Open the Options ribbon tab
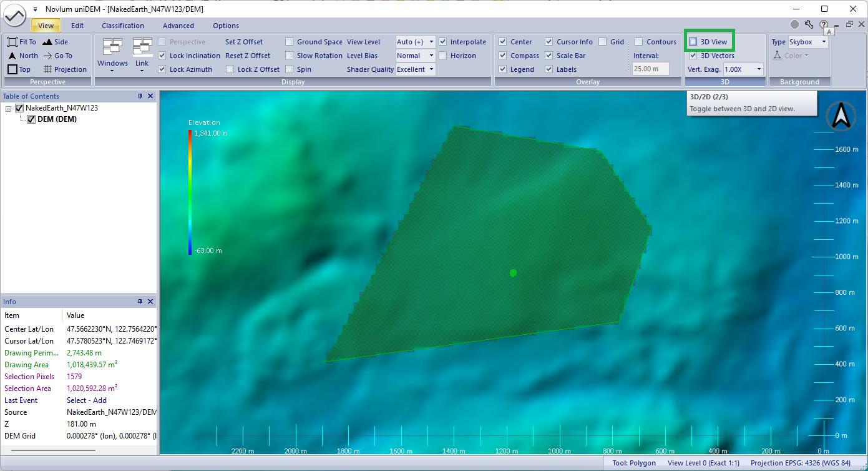The height and width of the screenshot is (471, 868). (x=226, y=26)
